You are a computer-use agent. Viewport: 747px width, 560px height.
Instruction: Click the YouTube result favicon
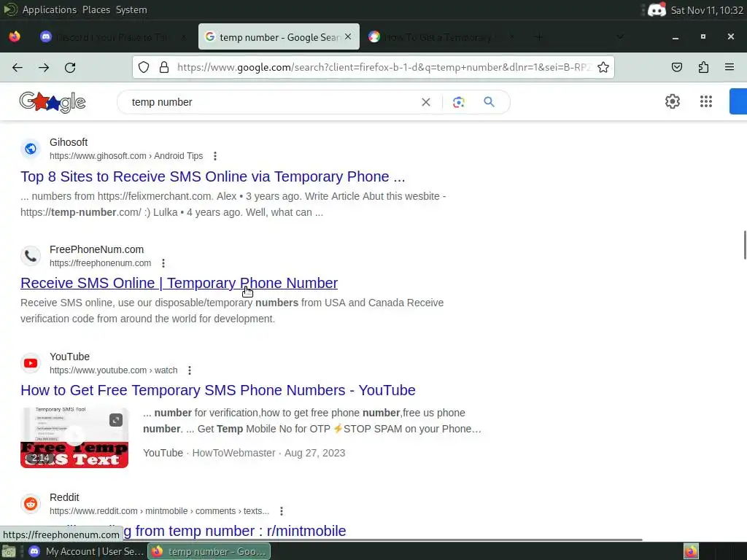coord(31,363)
